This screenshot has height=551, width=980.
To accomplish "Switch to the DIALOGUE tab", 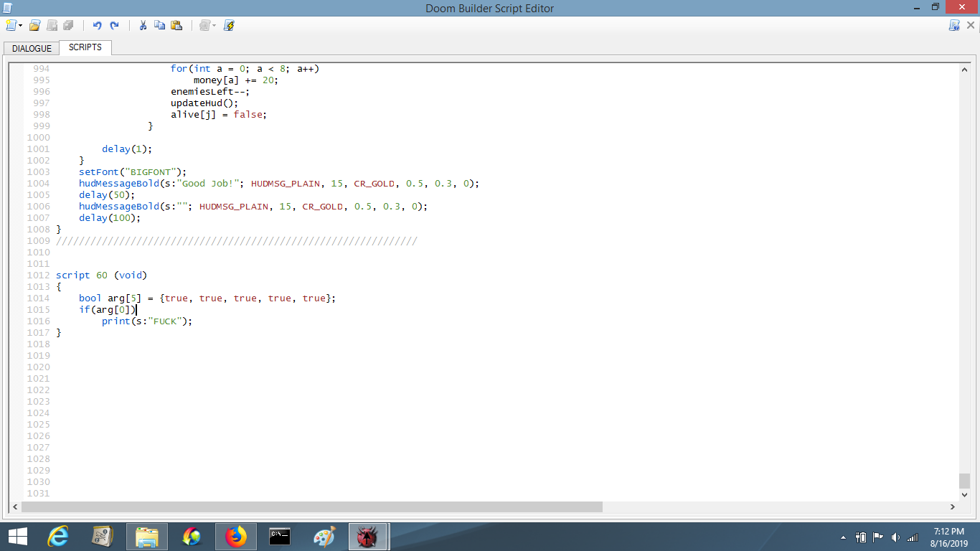I will (x=32, y=48).
